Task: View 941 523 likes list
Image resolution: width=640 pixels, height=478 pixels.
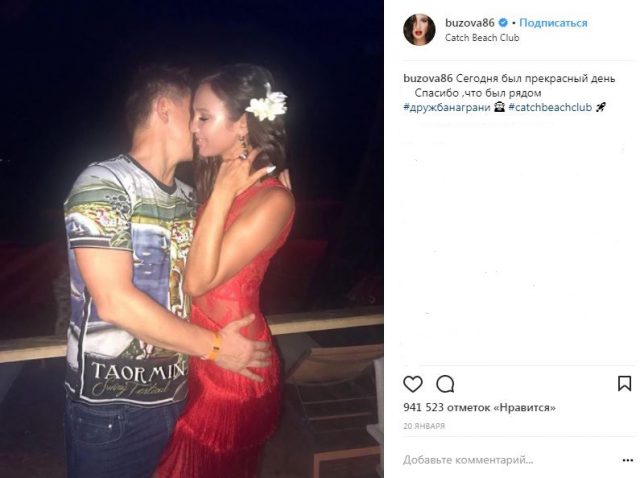Action: [480, 407]
